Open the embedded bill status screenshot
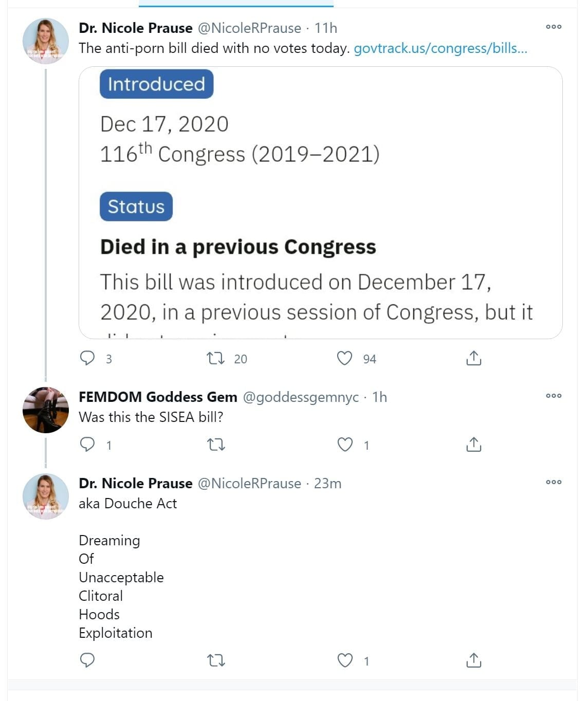Viewport: 588px width, 701px height. (x=320, y=202)
